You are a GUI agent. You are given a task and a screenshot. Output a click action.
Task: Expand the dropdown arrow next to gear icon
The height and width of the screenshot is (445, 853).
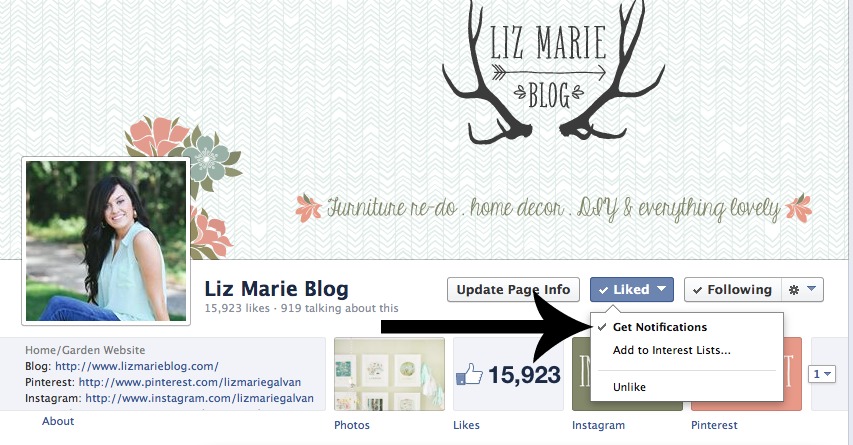[811, 289]
